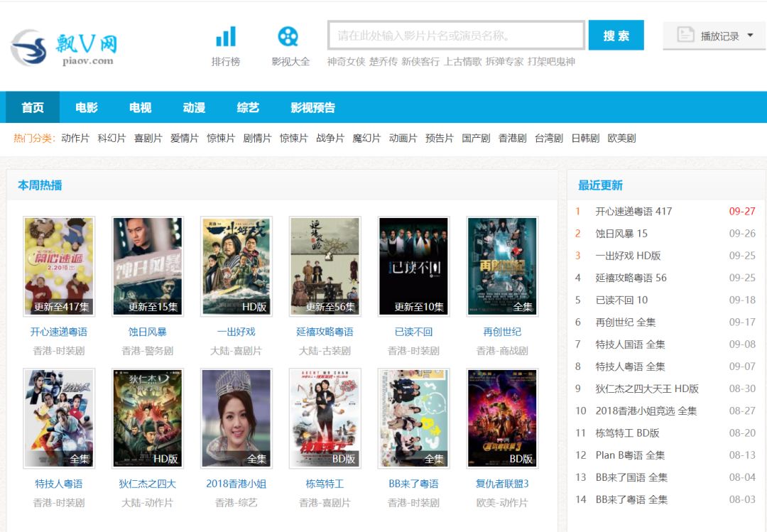Open the 延禧攻略粤语 poster thumbnail
Screen dimensions: 767x532
point(325,266)
